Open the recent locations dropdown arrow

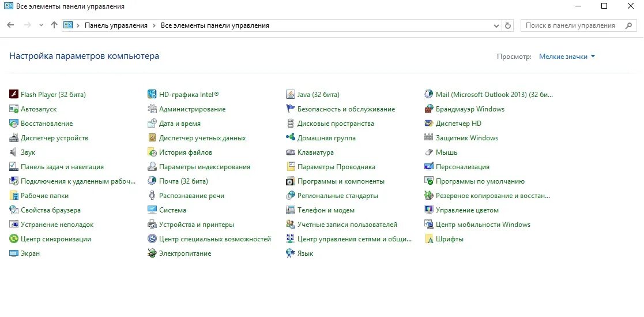(x=41, y=25)
